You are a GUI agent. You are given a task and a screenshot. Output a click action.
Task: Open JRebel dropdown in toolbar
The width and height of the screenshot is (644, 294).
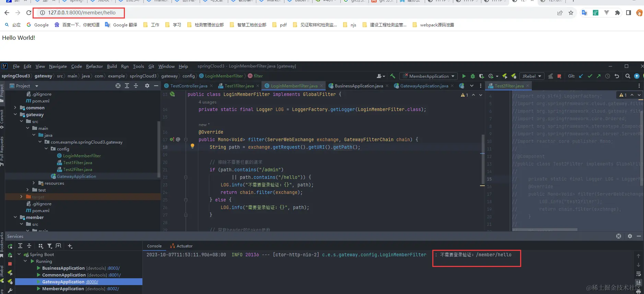[532, 76]
